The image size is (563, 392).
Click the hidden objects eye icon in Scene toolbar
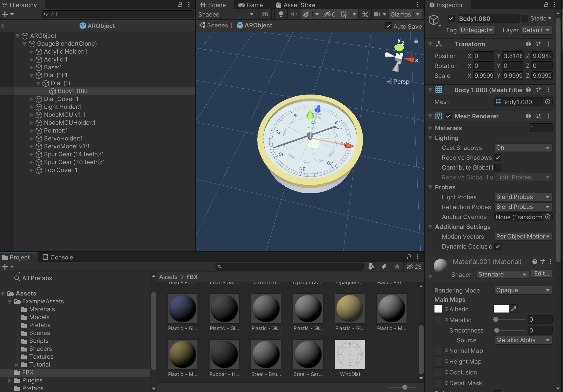[x=330, y=14]
